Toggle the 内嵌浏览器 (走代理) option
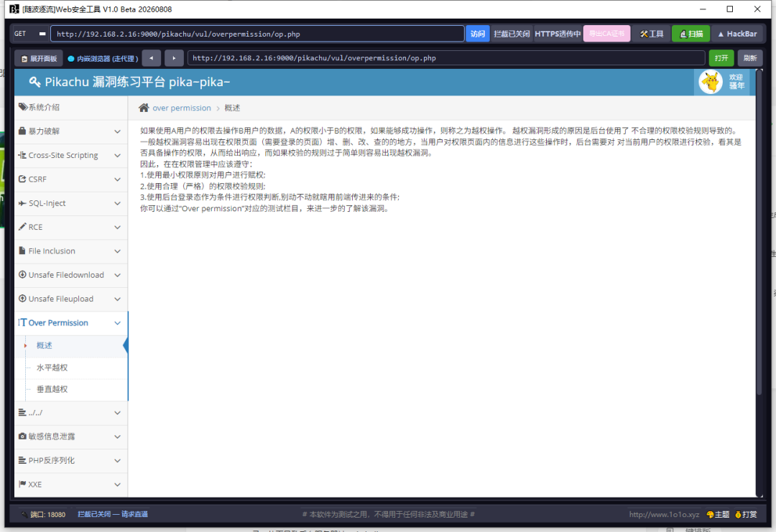 tap(103, 58)
